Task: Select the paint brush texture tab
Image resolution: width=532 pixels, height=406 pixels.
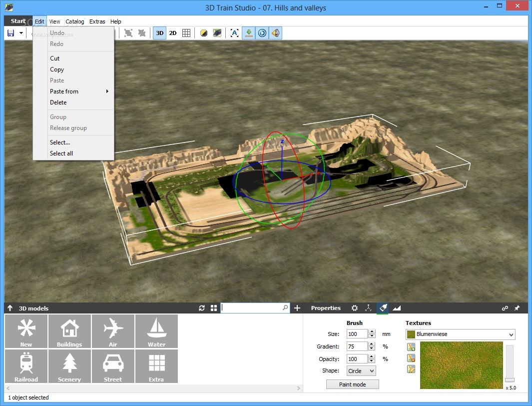Action: click(x=383, y=308)
